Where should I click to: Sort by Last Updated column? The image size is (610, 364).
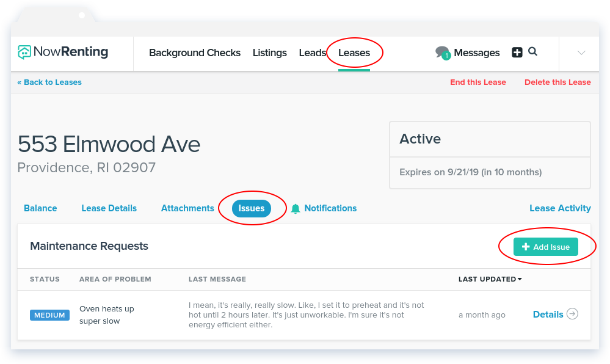click(x=490, y=279)
